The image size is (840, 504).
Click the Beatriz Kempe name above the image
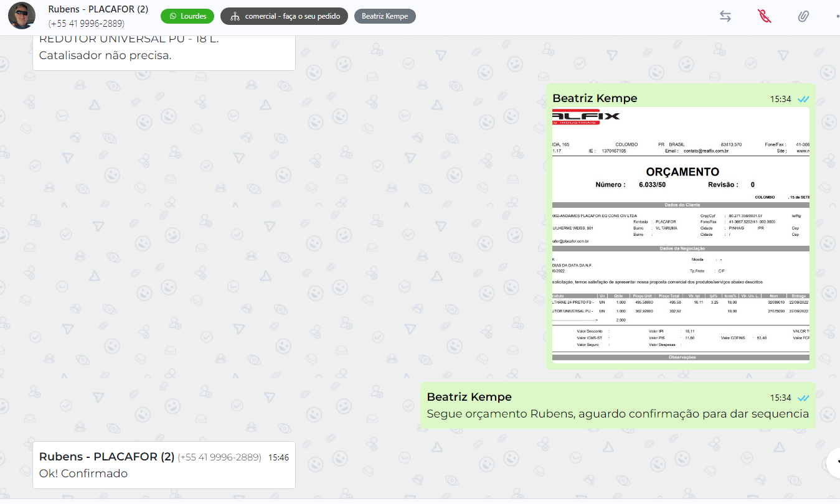tap(595, 98)
